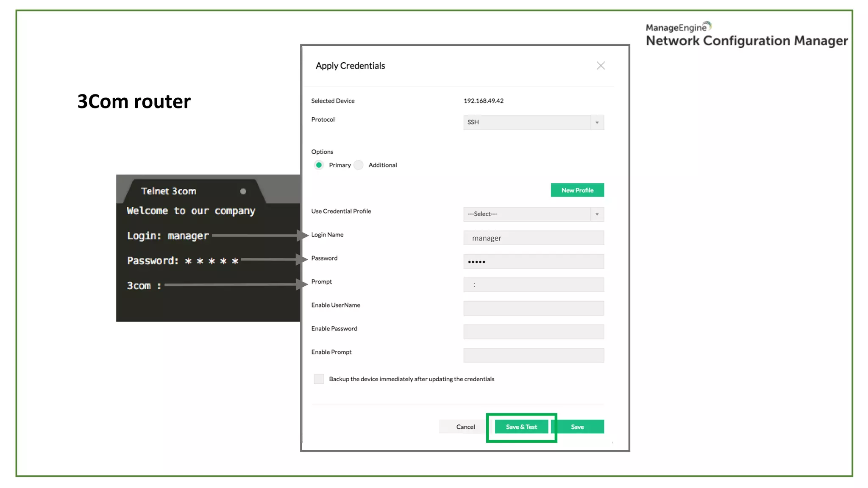Viewport: 868px width, 488px height.
Task: Click the '3com :' prompt in terminal
Action: (x=144, y=286)
